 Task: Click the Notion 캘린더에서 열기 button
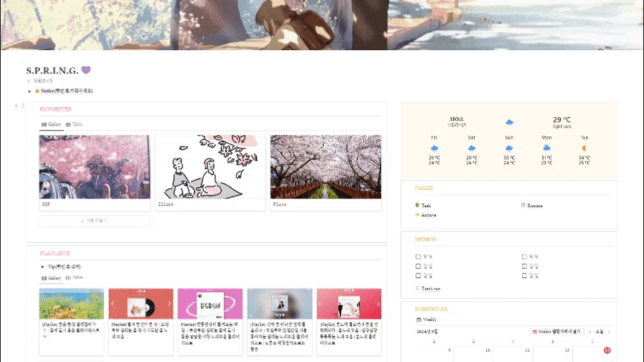556,331
